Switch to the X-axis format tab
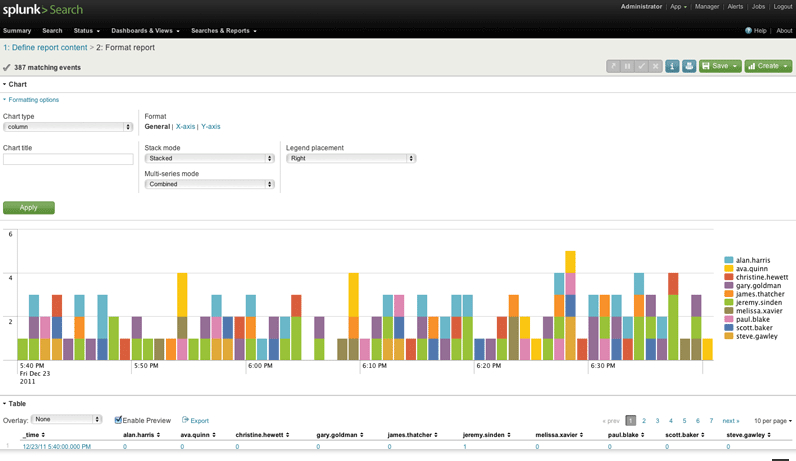This screenshot has width=796, height=461. tap(185, 127)
